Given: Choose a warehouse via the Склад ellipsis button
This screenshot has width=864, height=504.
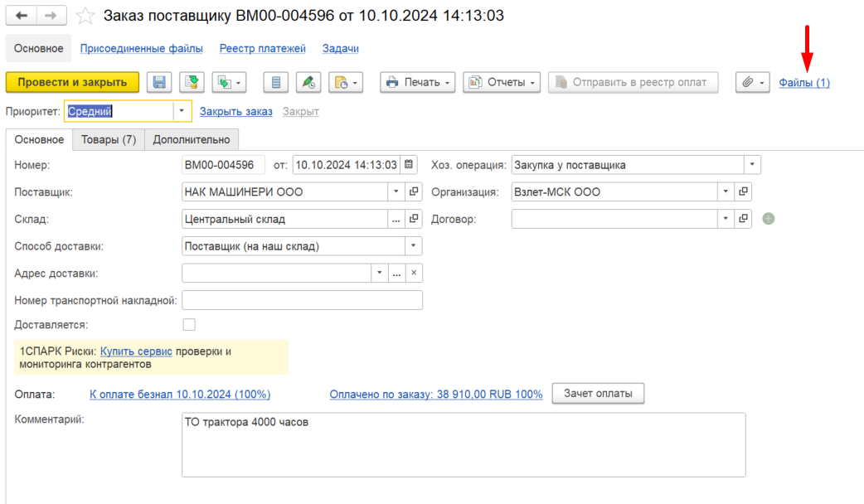Looking at the screenshot, I should click(396, 219).
